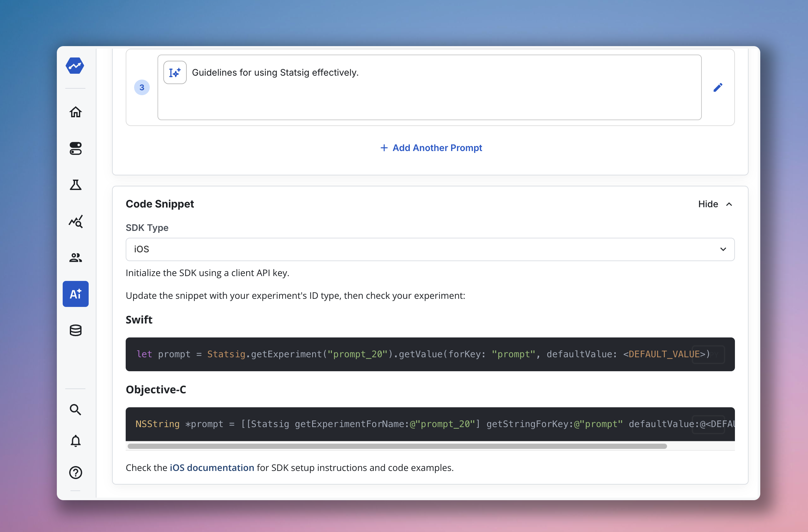
Task: Open the SDK Type iOS dropdown
Action: 430,249
